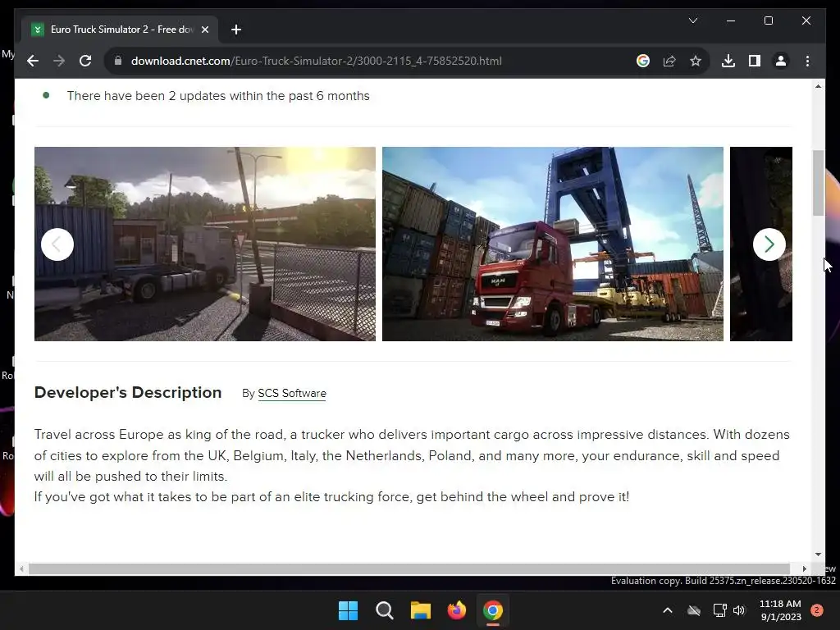Click vertical scrollbar up arrow

point(818,86)
